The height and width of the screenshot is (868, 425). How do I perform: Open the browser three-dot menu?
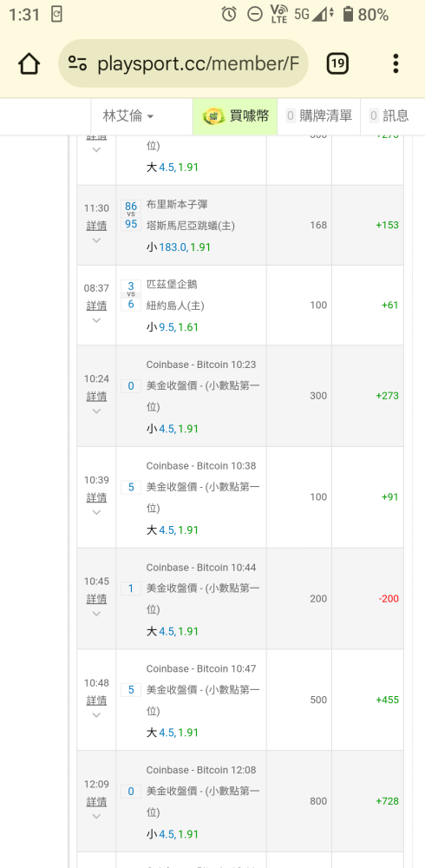click(396, 63)
